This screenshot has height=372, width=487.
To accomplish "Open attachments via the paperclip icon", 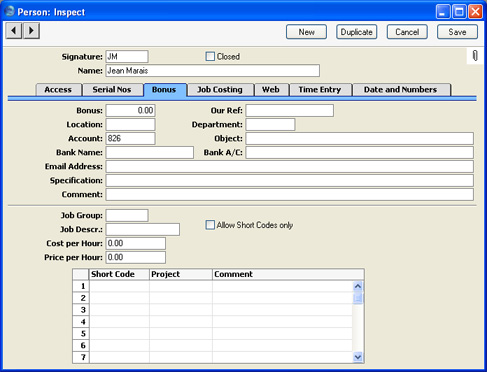I will 475,56.
